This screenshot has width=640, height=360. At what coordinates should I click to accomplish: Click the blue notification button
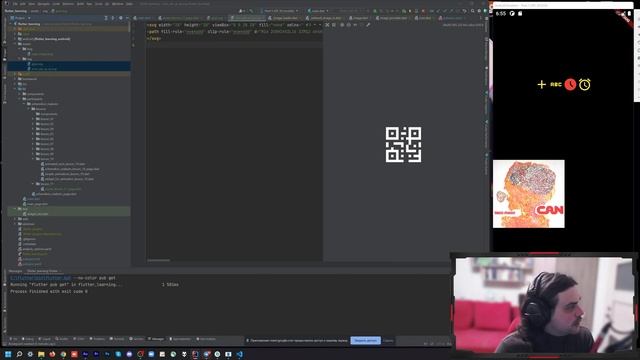click(365, 340)
